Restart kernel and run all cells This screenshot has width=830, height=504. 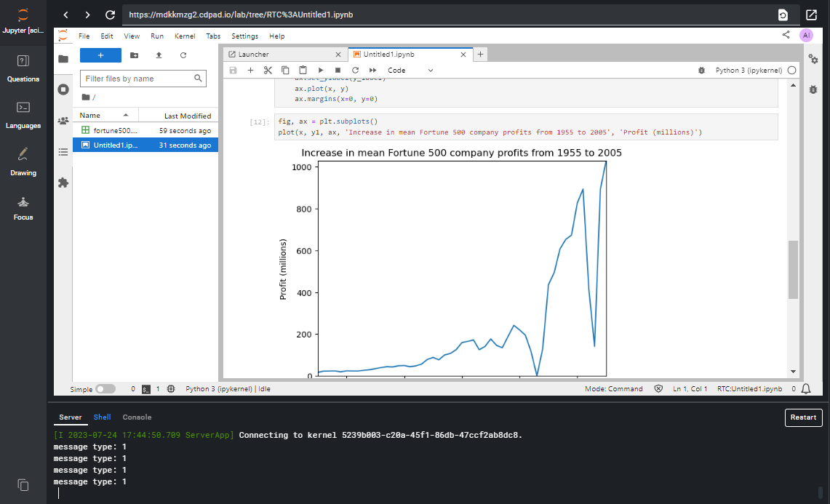pyautogui.click(x=372, y=71)
